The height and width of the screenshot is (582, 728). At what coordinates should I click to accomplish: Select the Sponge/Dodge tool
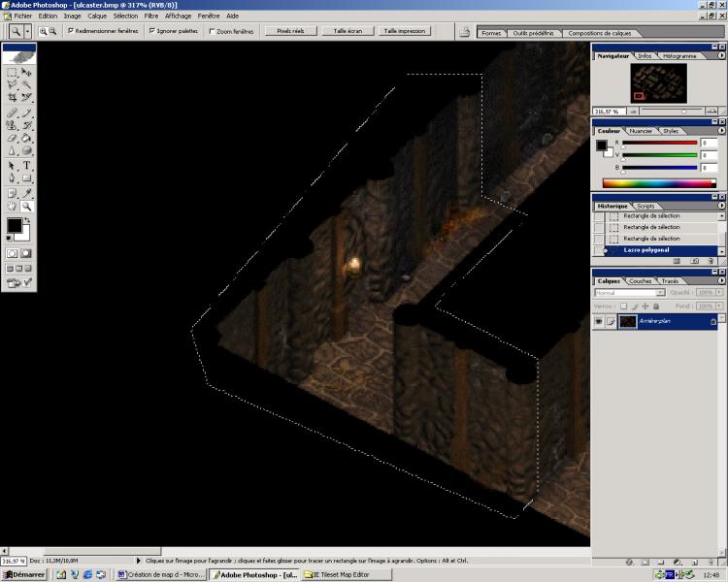click(26, 150)
